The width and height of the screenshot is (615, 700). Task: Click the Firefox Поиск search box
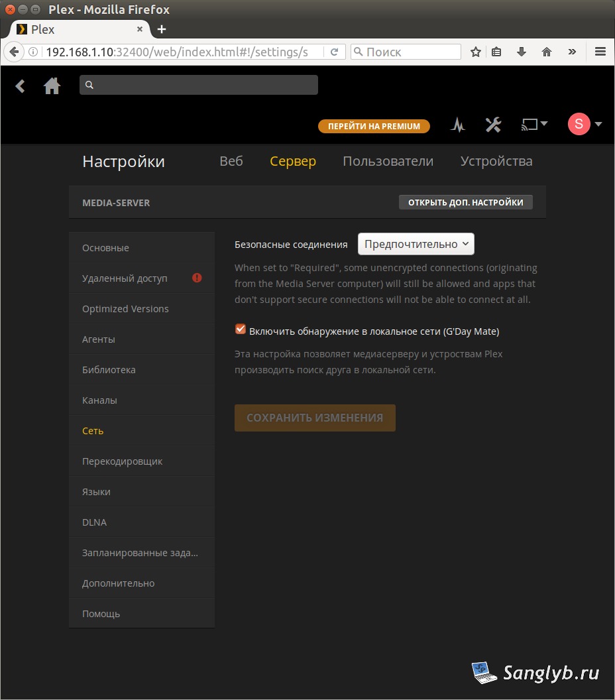point(406,52)
